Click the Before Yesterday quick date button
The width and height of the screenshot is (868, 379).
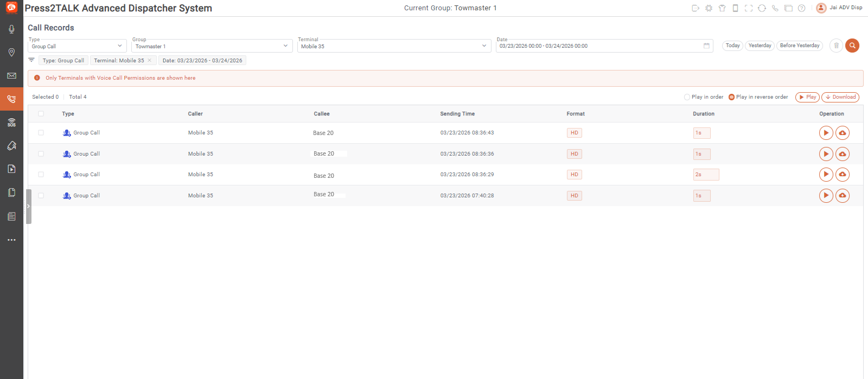800,46
